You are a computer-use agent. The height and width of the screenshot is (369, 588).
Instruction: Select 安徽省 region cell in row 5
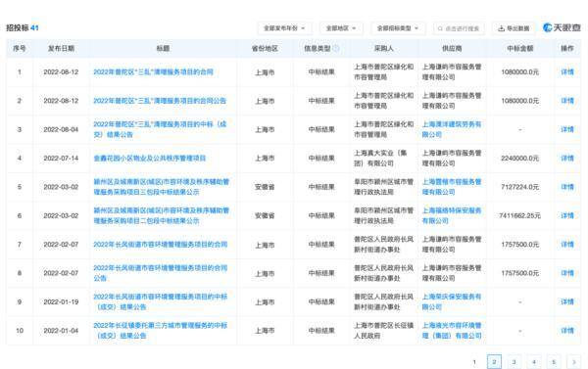point(265,187)
